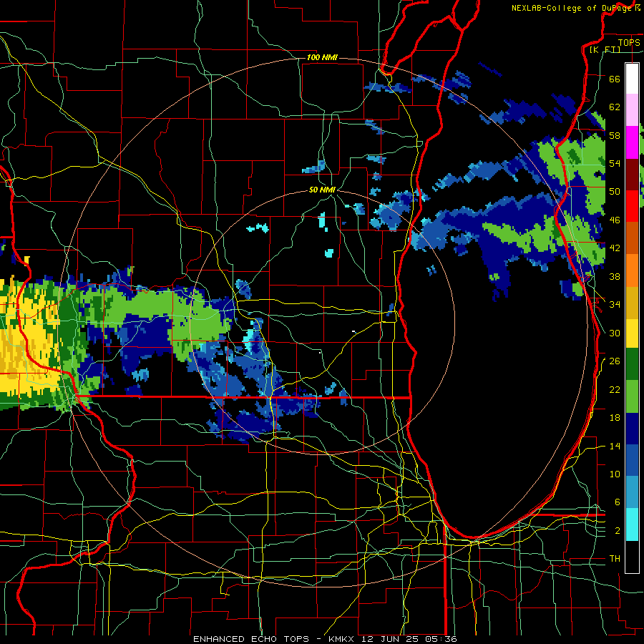The width and height of the screenshot is (644, 644).
Task: Click the legend value '34'
Action: point(615,304)
